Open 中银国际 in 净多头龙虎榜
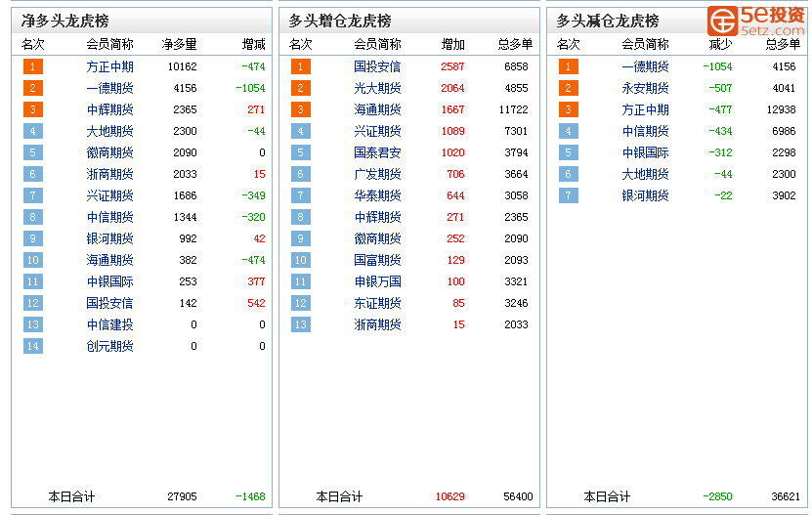The image size is (812, 515). (109, 281)
